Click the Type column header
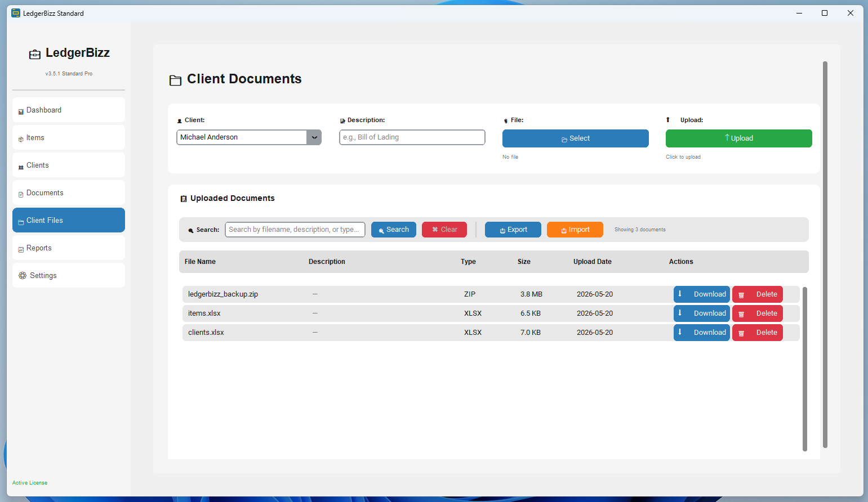The width and height of the screenshot is (868, 502). coord(468,262)
